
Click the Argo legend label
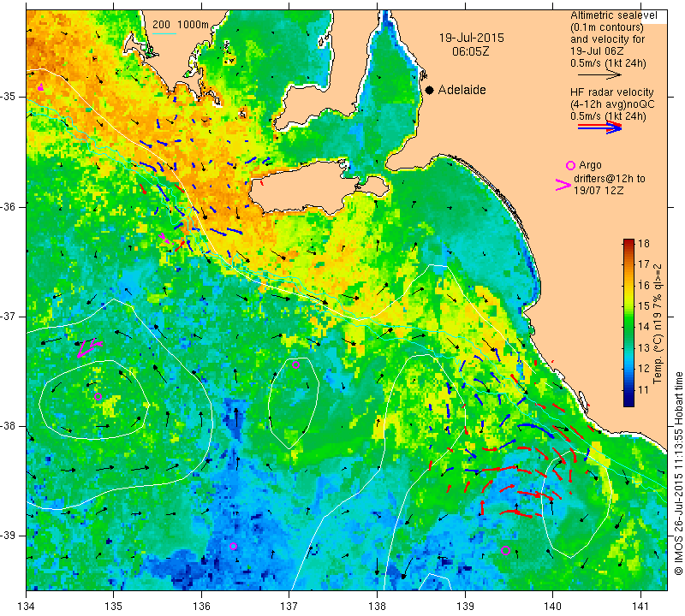tap(590, 165)
